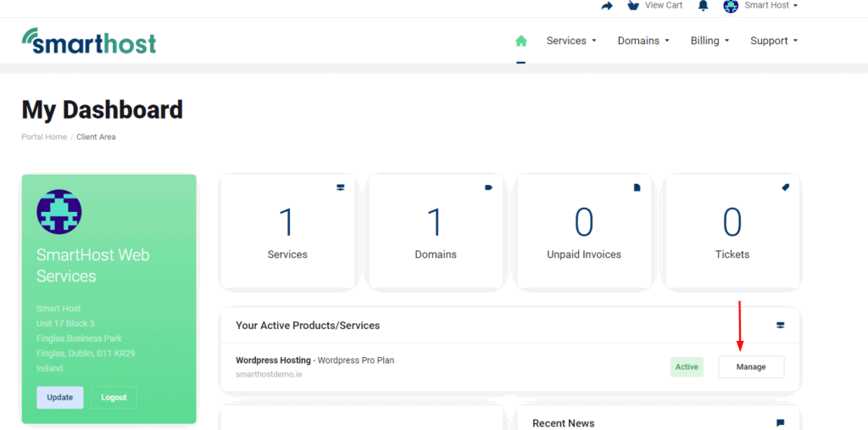Open the Support dropdown menu
This screenshot has width=868, height=430.
click(774, 41)
